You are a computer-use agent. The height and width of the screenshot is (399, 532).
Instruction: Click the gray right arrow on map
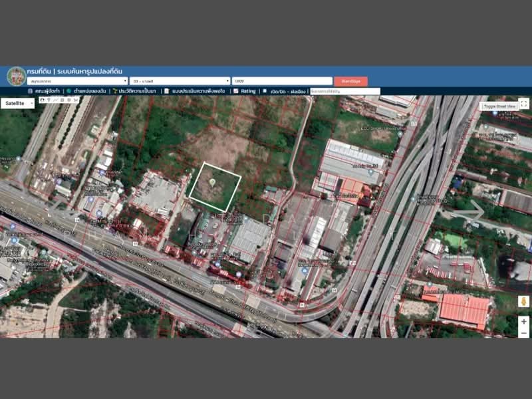click(x=471, y=211)
